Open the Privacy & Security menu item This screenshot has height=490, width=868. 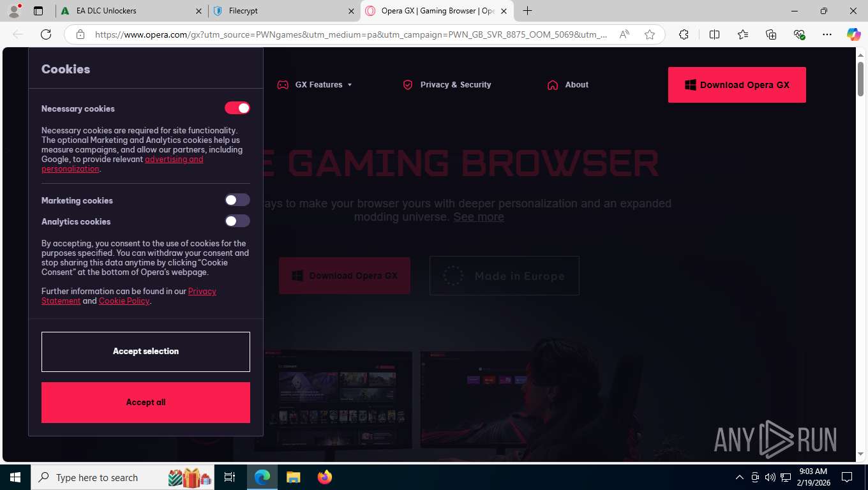[447, 85]
